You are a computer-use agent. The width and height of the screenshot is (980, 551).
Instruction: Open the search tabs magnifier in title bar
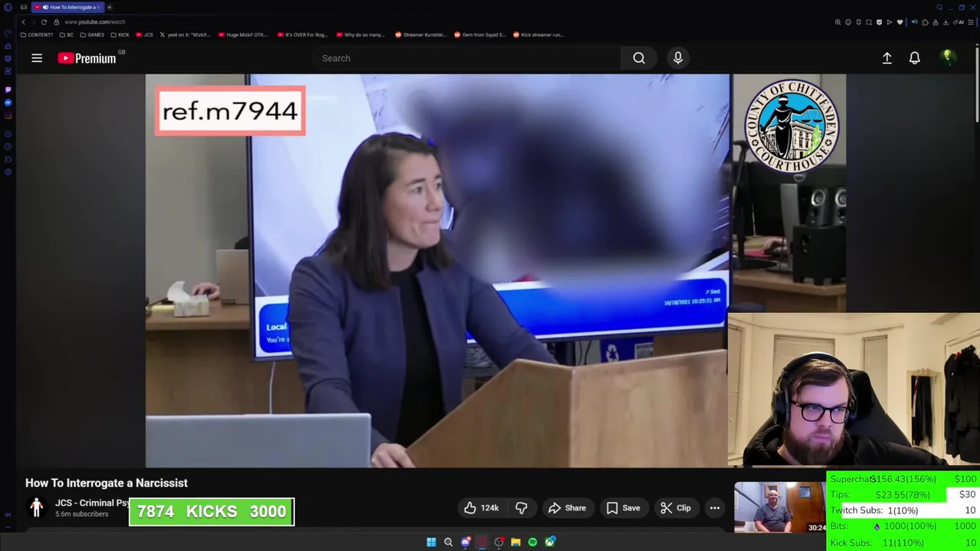[939, 8]
